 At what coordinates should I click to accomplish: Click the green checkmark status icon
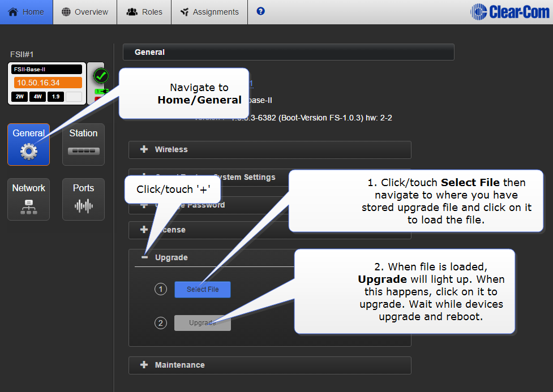point(101,75)
